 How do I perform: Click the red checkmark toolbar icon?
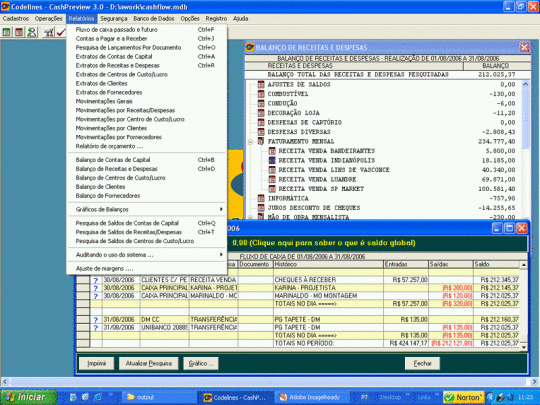(61, 32)
